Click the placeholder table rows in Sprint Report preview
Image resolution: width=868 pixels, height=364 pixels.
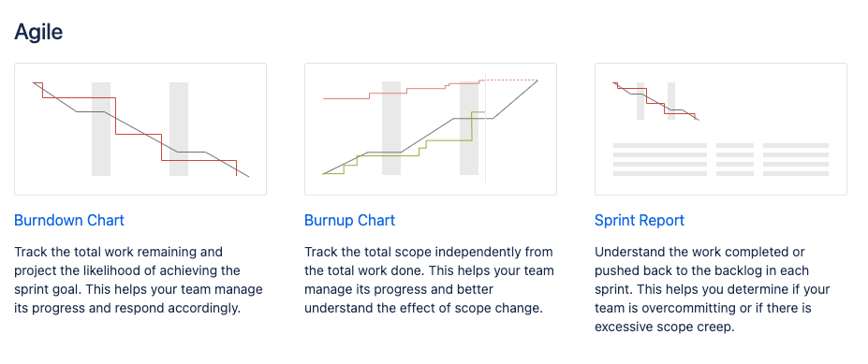[x=721, y=159]
